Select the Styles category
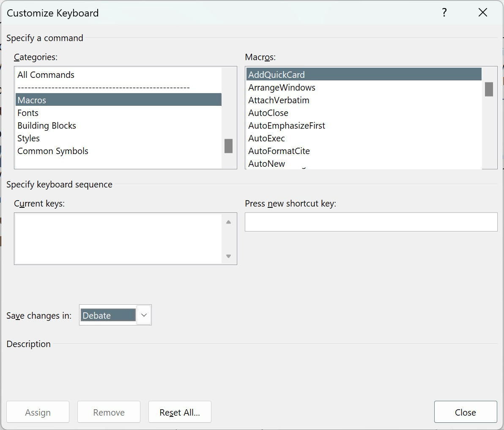 pos(29,138)
